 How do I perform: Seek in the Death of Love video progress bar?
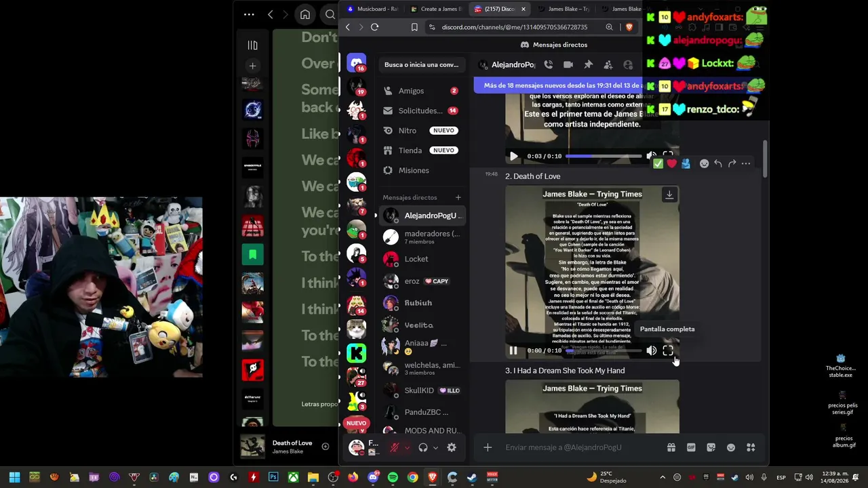pos(604,350)
